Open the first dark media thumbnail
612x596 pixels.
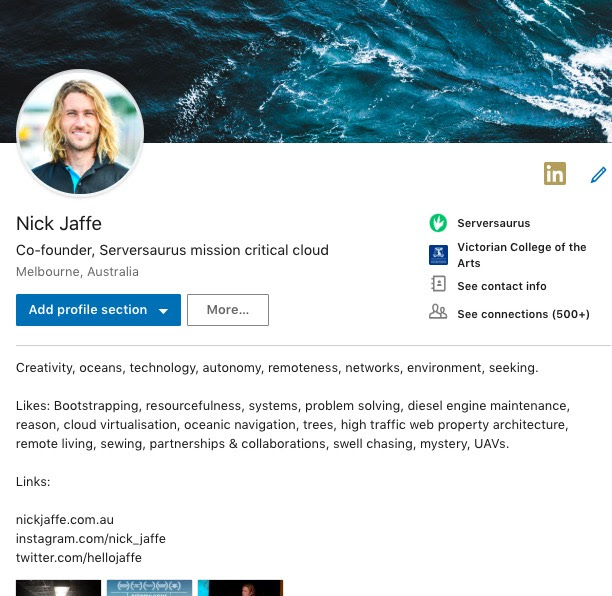pos(59,588)
